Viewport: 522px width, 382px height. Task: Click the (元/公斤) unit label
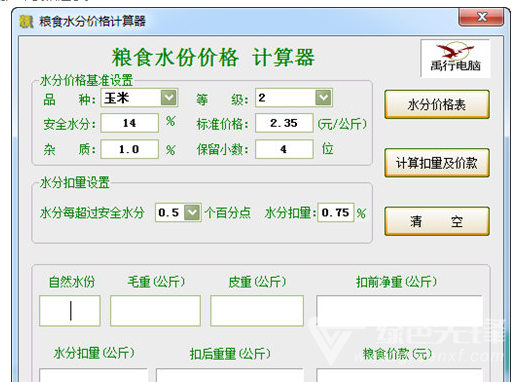(x=342, y=124)
